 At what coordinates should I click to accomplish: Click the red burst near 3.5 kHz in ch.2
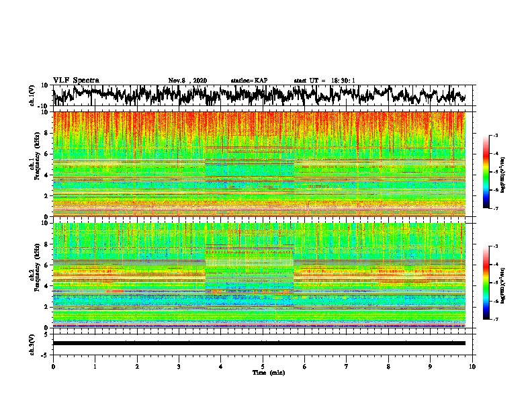[x=114, y=291]
